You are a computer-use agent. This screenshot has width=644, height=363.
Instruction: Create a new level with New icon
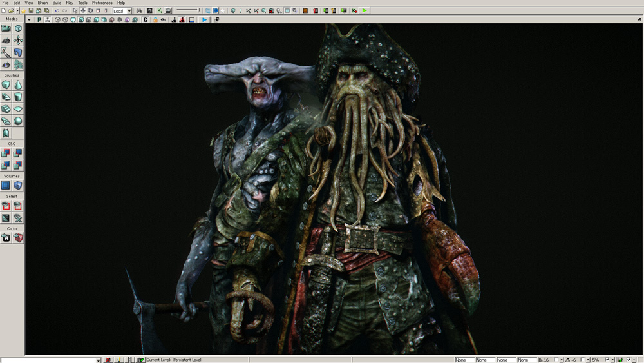tap(4, 11)
